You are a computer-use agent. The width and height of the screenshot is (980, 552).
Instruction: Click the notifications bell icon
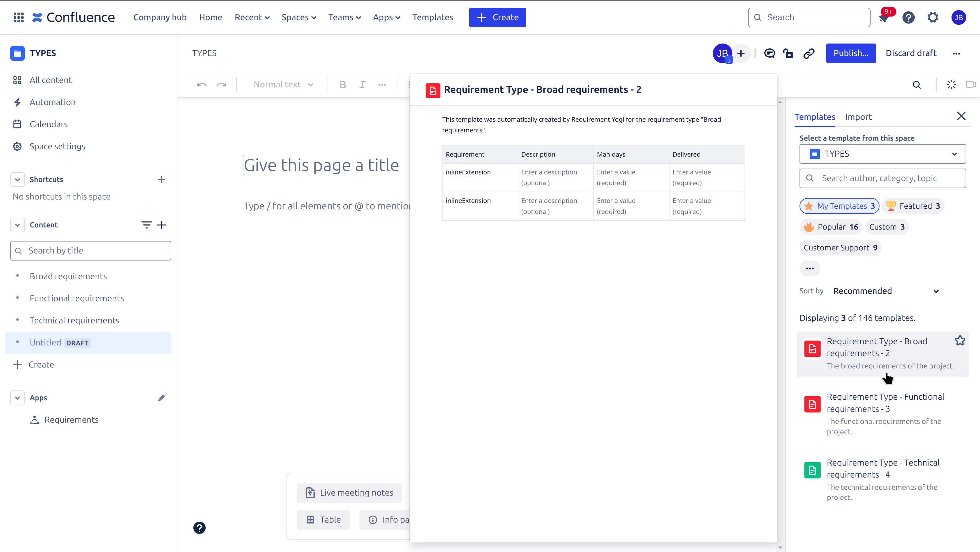pyautogui.click(x=884, y=18)
